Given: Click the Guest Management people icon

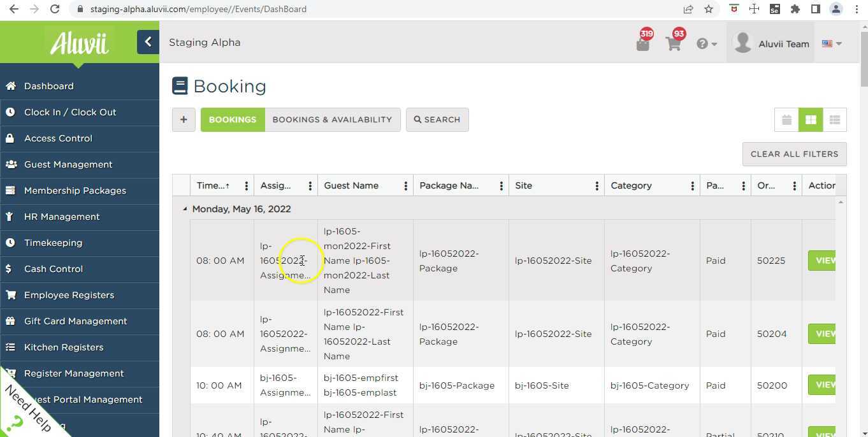Looking at the screenshot, I should [x=10, y=164].
